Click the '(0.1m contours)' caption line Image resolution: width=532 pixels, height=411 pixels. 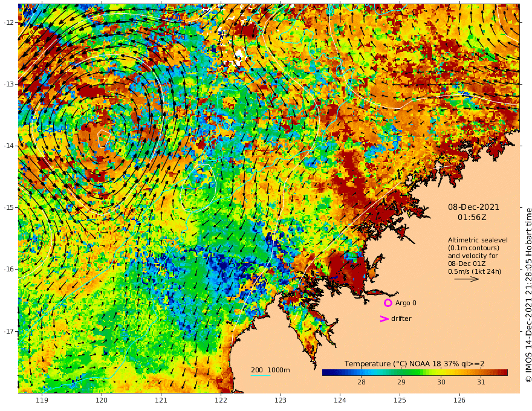[473, 248]
